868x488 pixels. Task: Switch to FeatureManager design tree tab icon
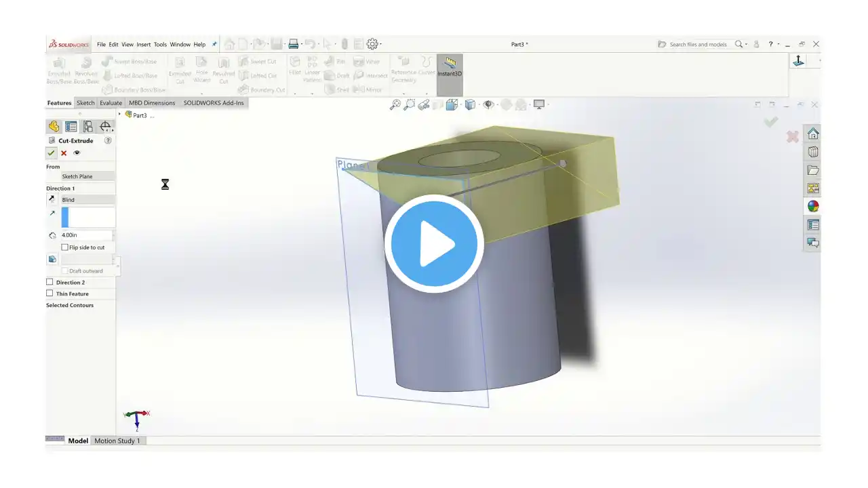click(54, 127)
